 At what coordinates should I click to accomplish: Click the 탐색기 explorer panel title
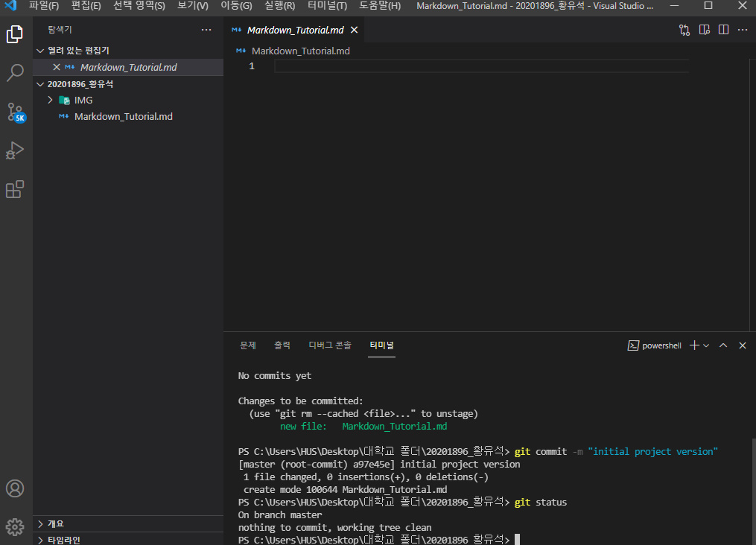60,30
